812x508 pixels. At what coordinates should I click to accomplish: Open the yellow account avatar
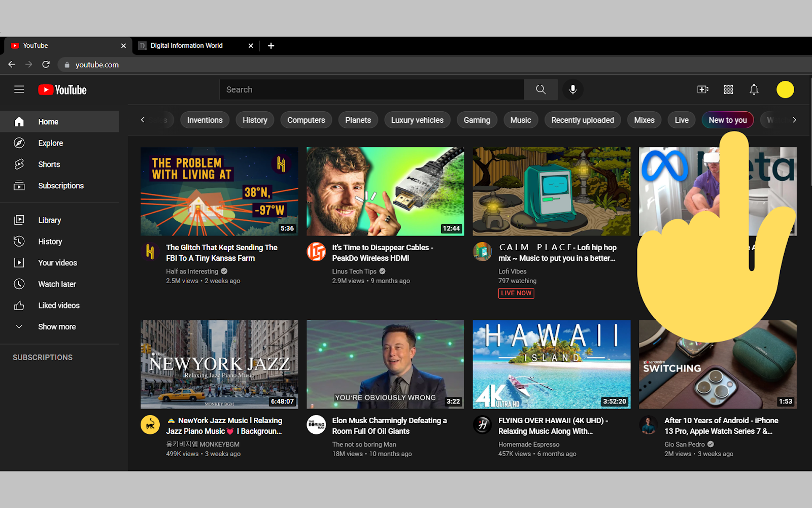(x=785, y=89)
